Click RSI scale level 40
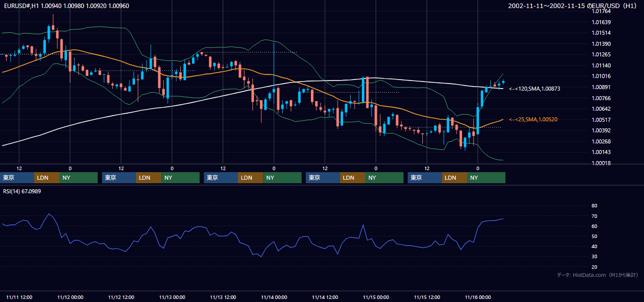Screen dimensions: 644x302 tap(594, 247)
